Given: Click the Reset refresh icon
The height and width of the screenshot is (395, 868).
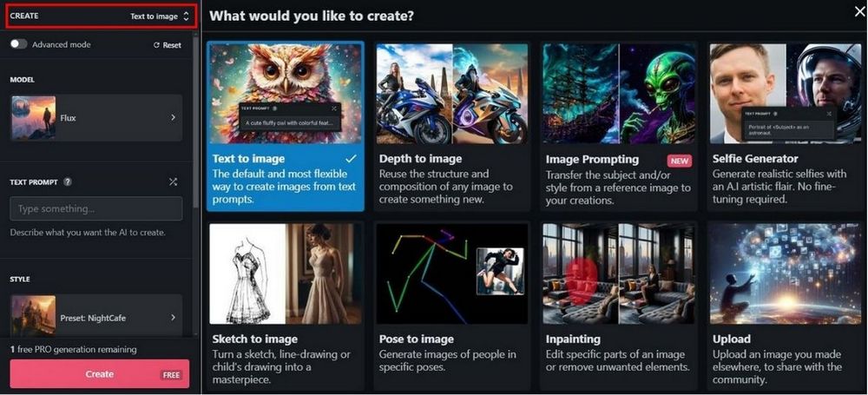Looking at the screenshot, I should (156, 45).
